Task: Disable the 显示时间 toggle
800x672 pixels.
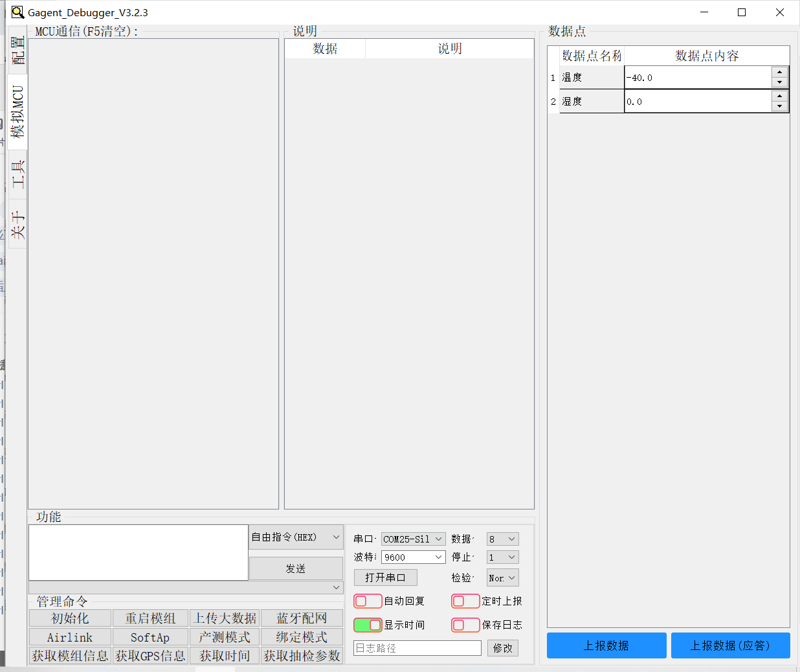Action: 368,625
